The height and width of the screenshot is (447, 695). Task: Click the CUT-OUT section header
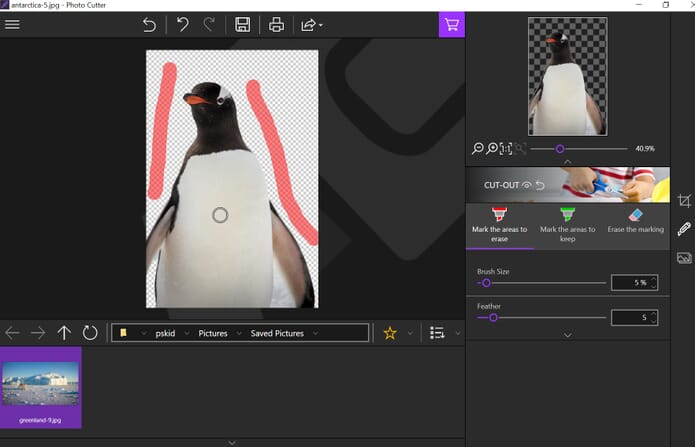pyautogui.click(x=568, y=185)
